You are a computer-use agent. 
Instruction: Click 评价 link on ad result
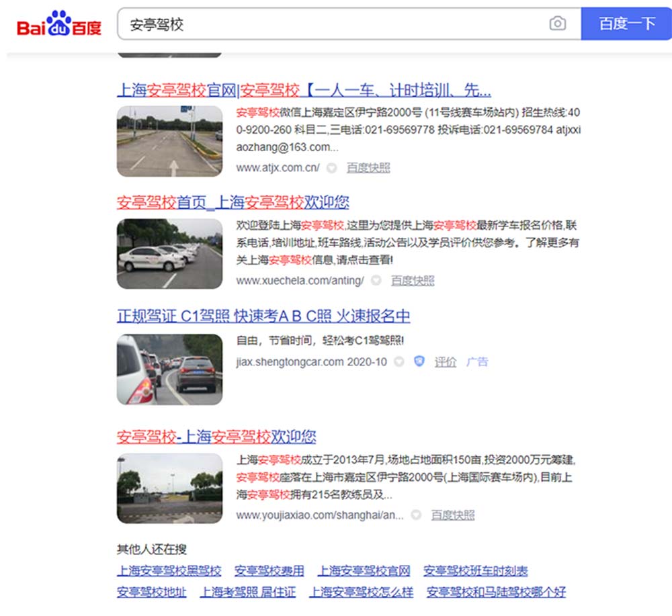click(445, 362)
